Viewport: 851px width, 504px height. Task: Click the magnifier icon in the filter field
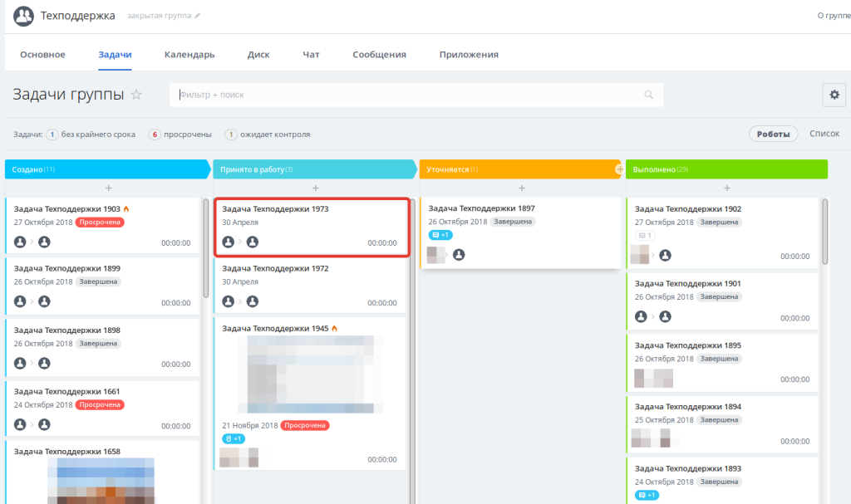pos(648,95)
